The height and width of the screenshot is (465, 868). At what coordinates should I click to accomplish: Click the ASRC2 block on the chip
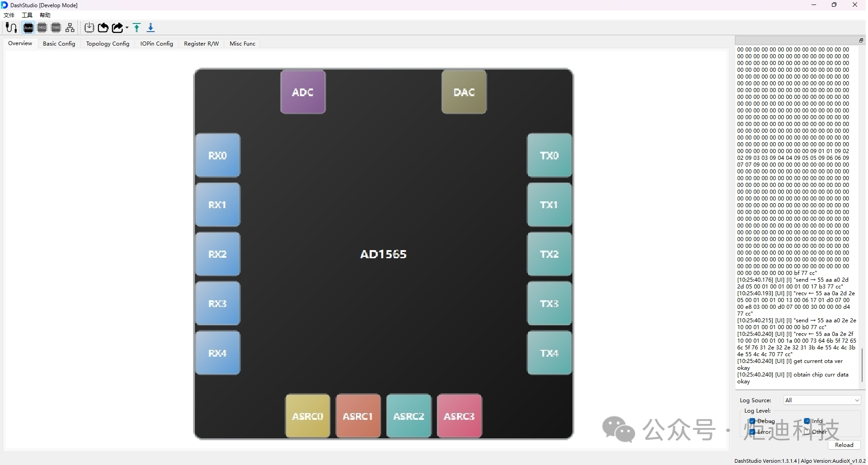pos(409,416)
